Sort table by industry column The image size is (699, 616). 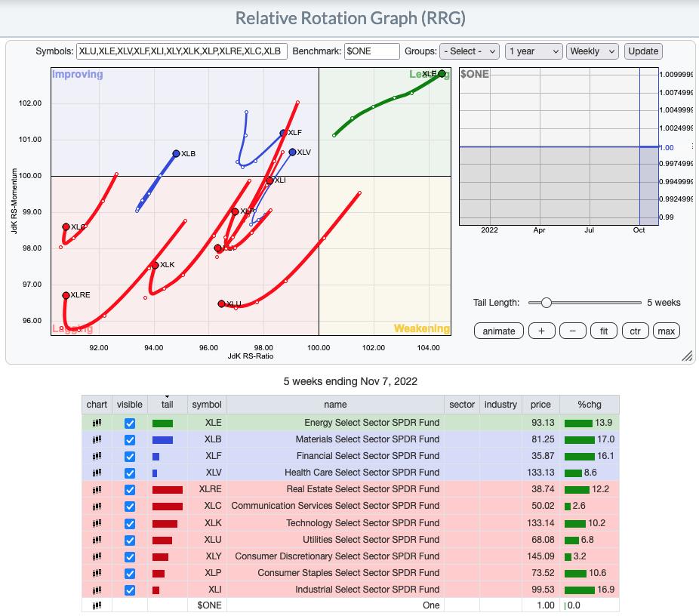pyautogui.click(x=500, y=405)
